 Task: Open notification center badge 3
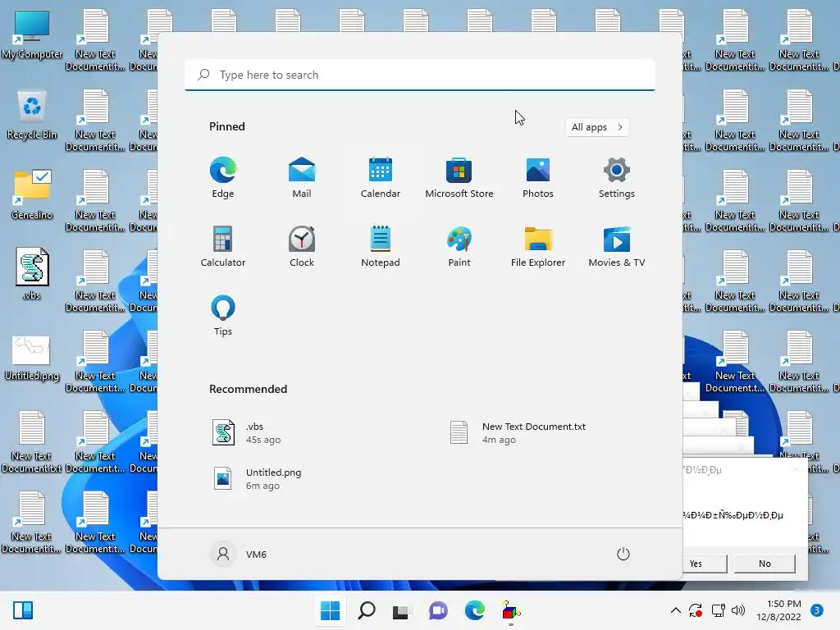coord(816,610)
